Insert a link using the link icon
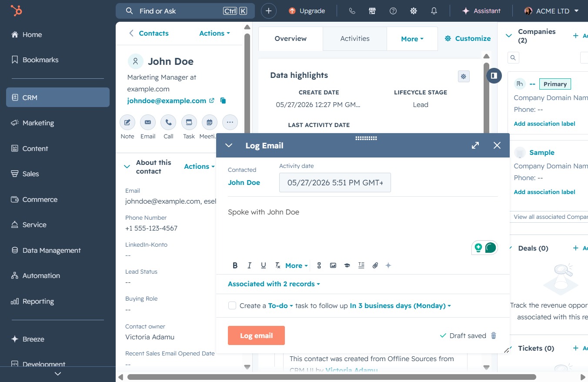The width and height of the screenshot is (588, 382). (319, 265)
